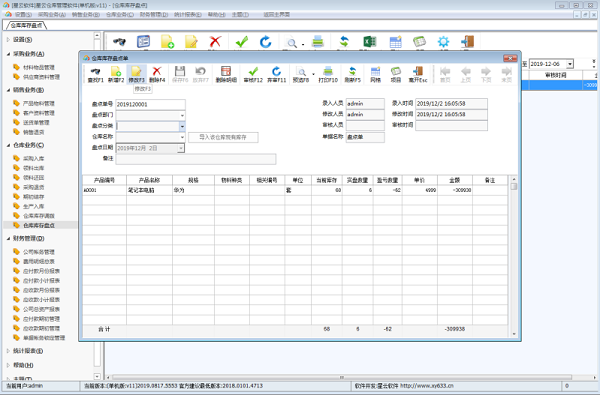
Task: Click the 单价 column header
Action: tap(420, 180)
